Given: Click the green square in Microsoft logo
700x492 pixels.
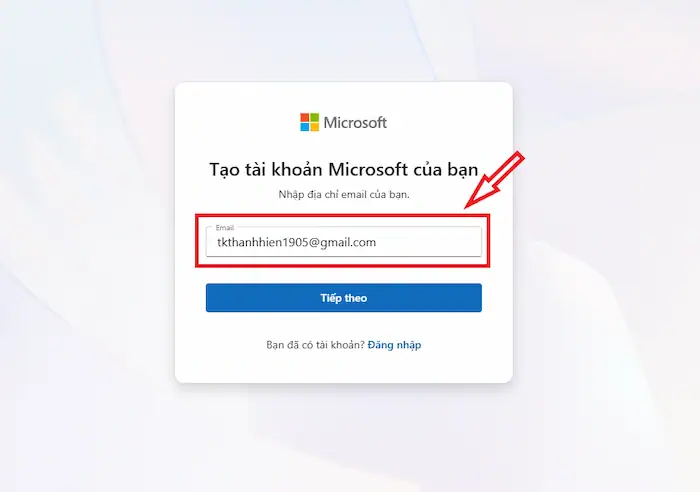Looking at the screenshot, I should click(x=314, y=117).
